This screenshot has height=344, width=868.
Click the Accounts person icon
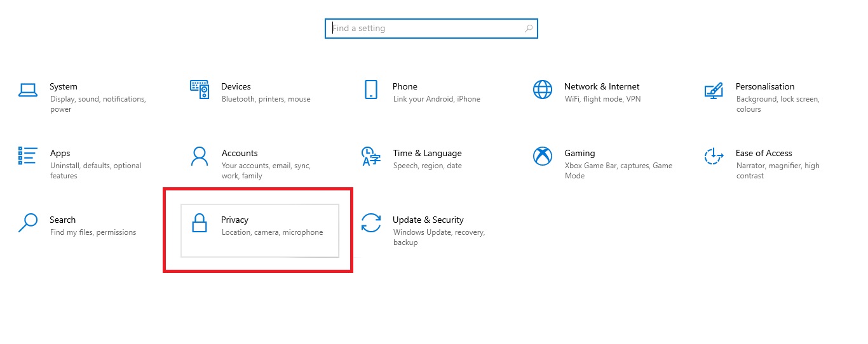tap(200, 156)
